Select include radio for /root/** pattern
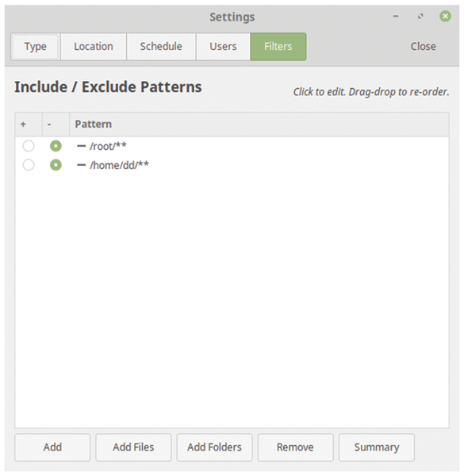The height and width of the screenshot is (476, 464). 29,146
